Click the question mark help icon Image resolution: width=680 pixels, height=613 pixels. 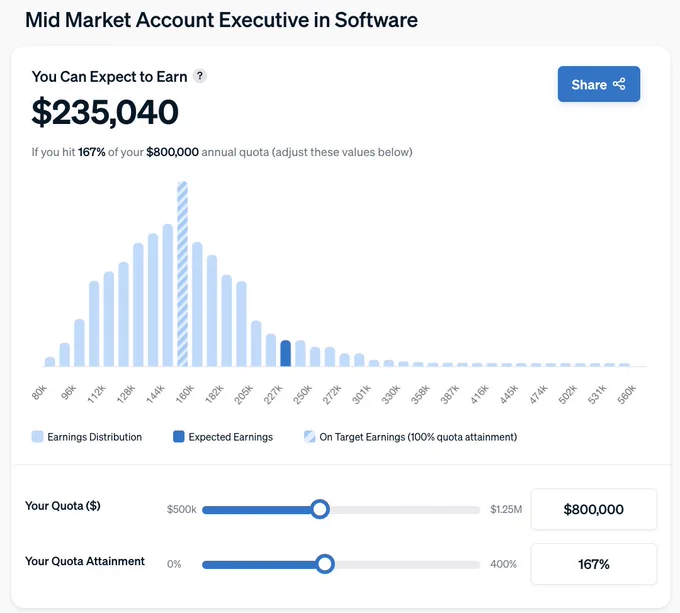(199, 76)
